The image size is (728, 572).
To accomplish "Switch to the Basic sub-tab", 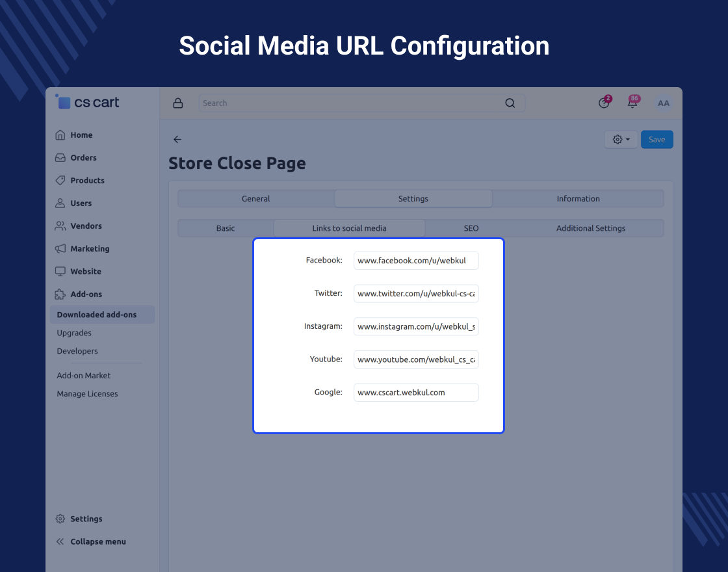I will (x=226, y=228).
